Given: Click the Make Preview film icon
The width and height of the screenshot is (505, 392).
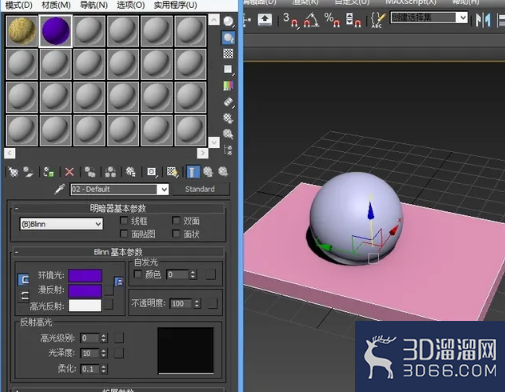Looking at the screenshot, I should (228, 102).
